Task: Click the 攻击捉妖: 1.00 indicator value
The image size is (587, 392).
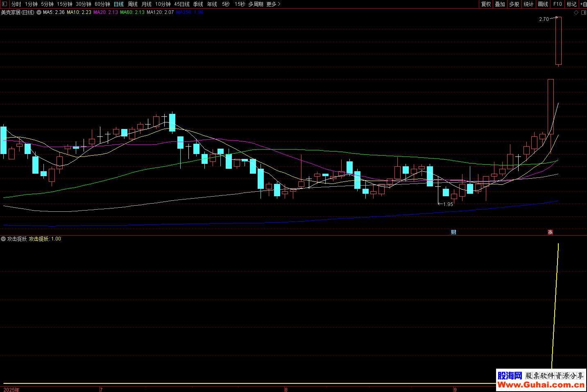Action: tap(45, 239)
